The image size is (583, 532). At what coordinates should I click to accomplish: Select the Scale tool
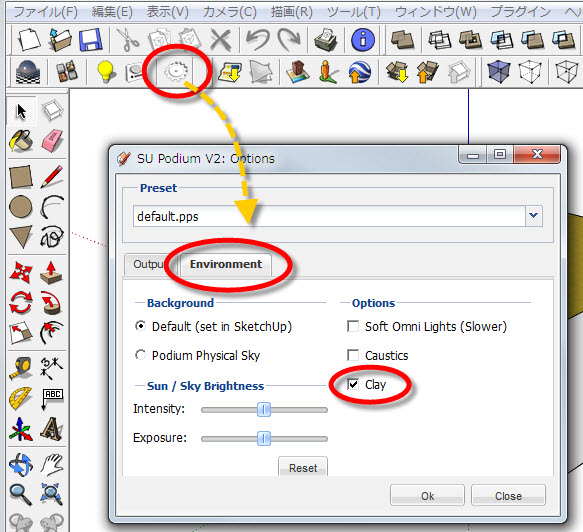click(21, 332)
